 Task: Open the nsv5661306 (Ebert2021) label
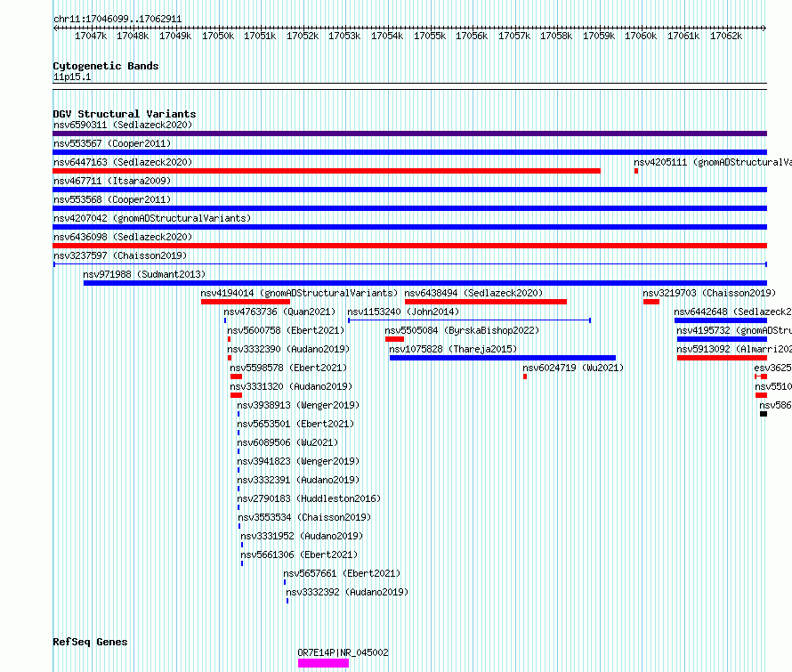click(299, 555)
